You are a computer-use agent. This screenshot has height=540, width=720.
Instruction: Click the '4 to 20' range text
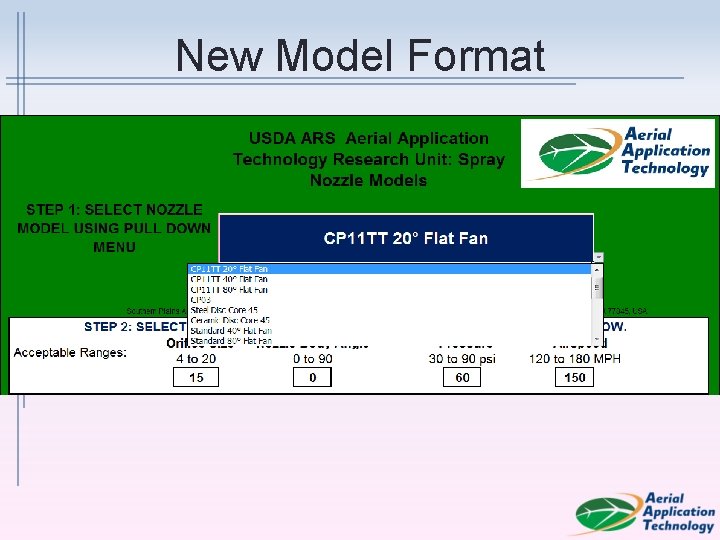point(196,359)
